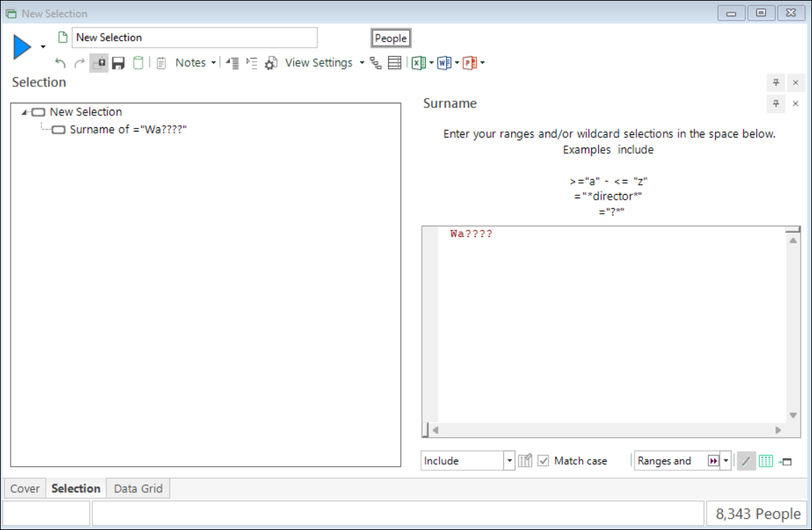Select the New Selection root tree item
The width and height of the screenshot is (812, 530).
click(x=86, y=112)
